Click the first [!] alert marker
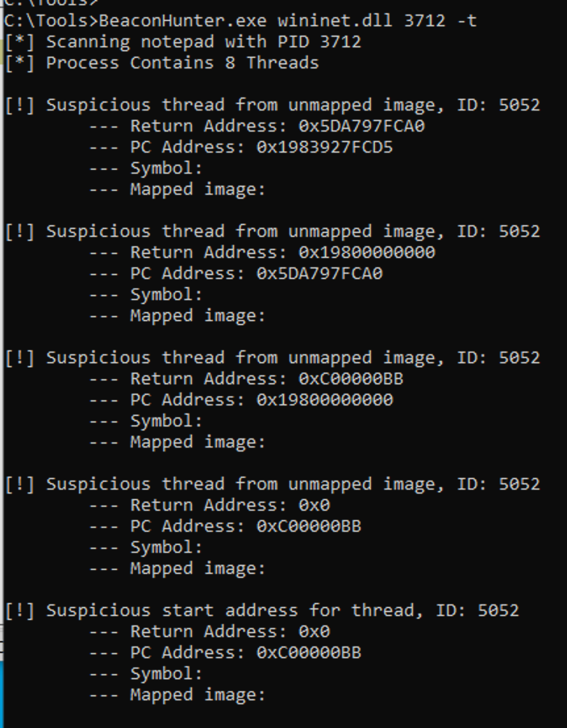This screenshot has height=728, width=567. click(20, 105)
